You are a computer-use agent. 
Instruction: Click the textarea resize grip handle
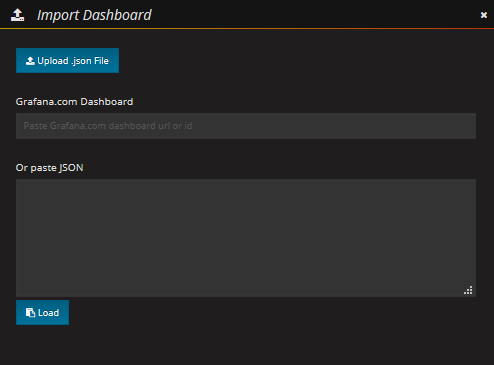(x=468, y=290)
